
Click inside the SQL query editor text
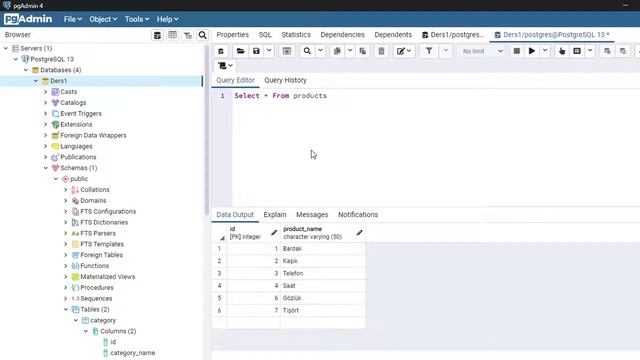280,96
